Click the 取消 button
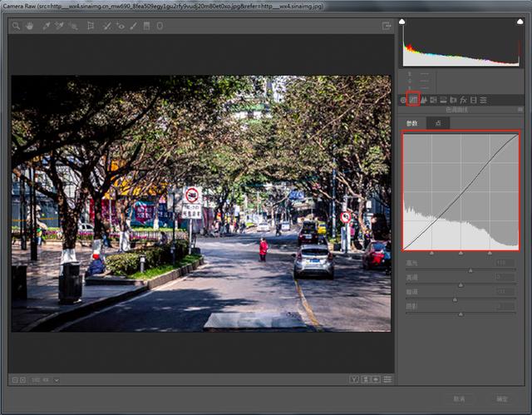 click(459, 398)
